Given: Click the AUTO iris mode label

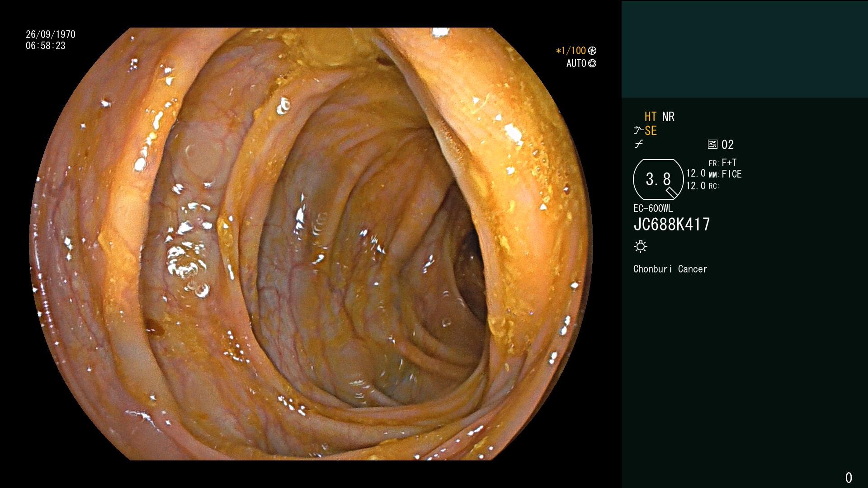Looking at the screenshot, I should tap(576, 63).
